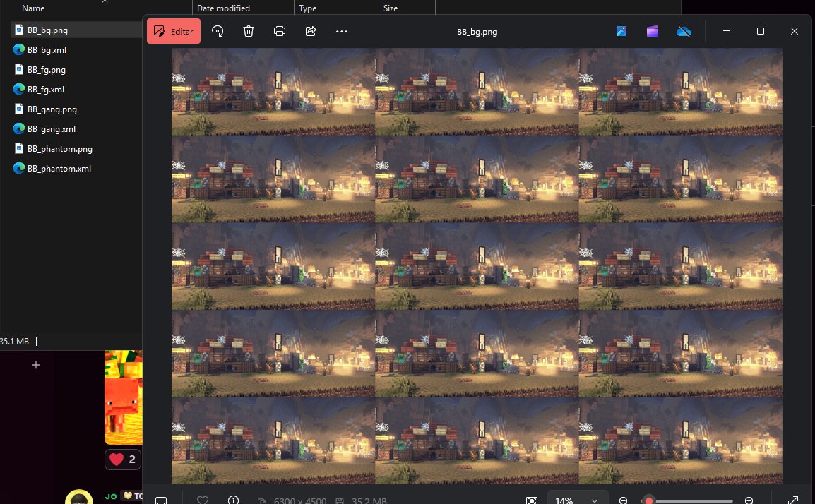
Task: Minimize the Photos window
Action: 727,31
